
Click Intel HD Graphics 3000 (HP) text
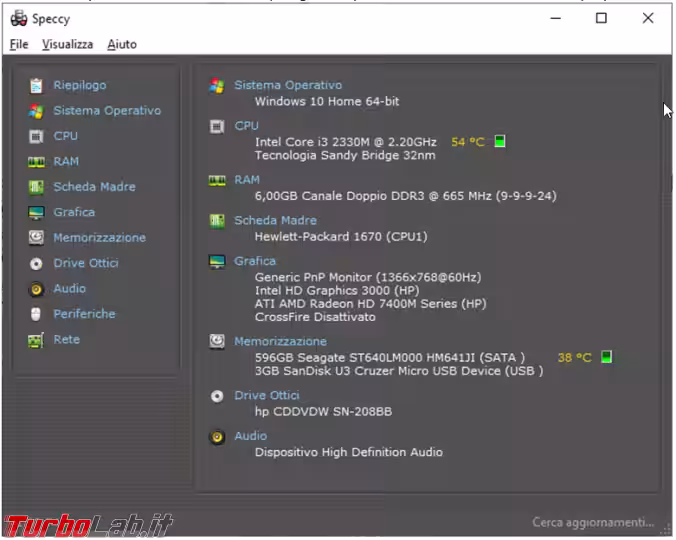tap(337, 290)
